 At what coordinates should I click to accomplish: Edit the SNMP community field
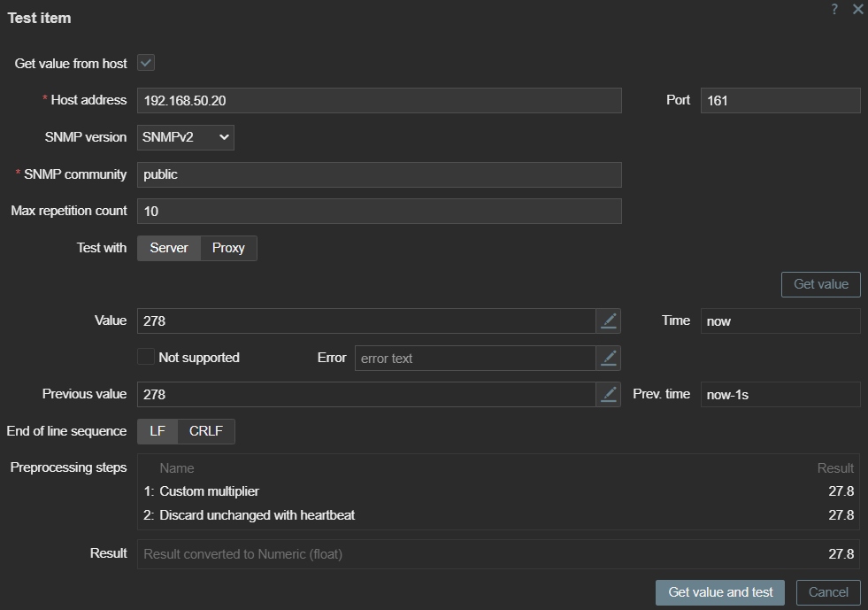(379, 174)
